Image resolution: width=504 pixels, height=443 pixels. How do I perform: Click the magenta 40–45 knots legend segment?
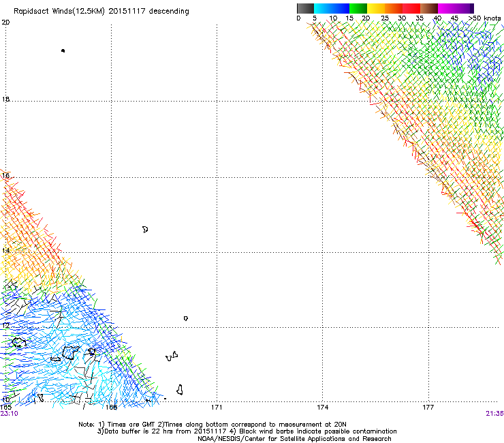coord(447,8)
